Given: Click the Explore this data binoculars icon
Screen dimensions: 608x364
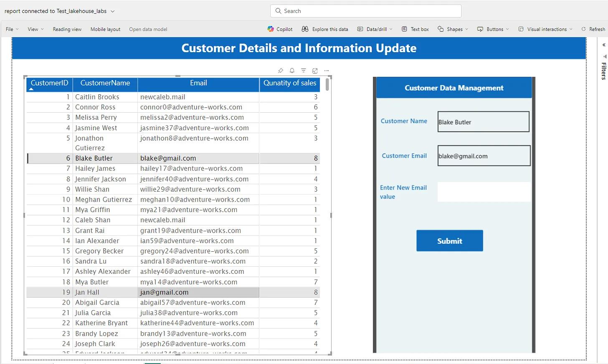Looking at the screenshot, I should coord(305,29).
